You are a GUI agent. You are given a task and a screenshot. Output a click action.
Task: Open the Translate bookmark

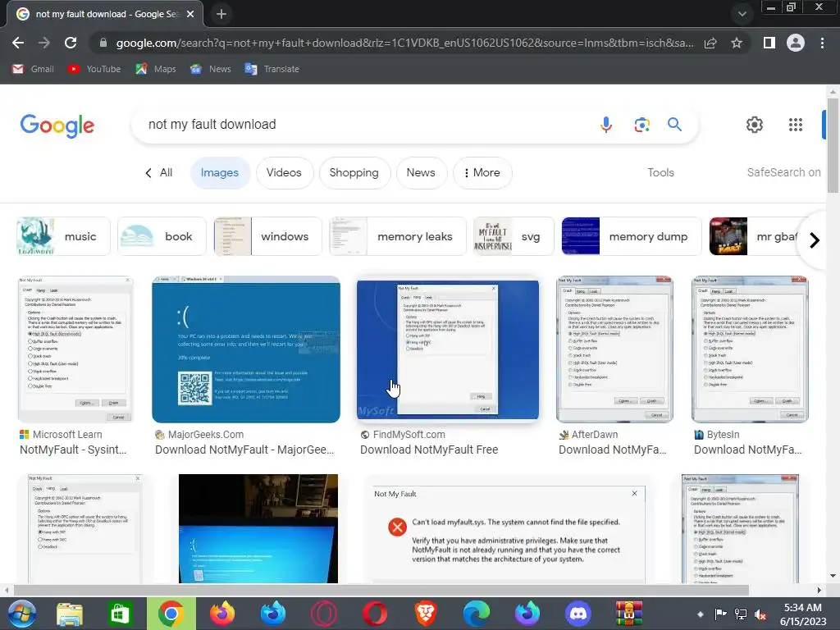(272, 69)
